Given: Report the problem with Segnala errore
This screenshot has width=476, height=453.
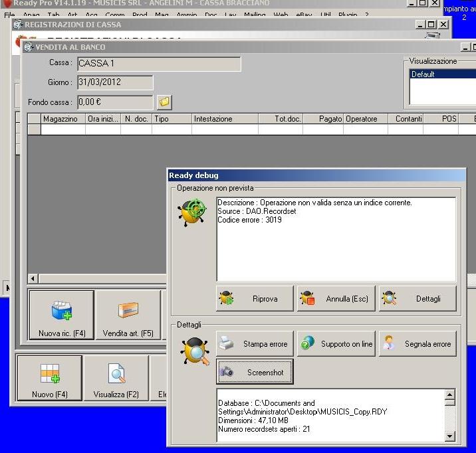Looking at the screenshot, I should pos(417,343).
